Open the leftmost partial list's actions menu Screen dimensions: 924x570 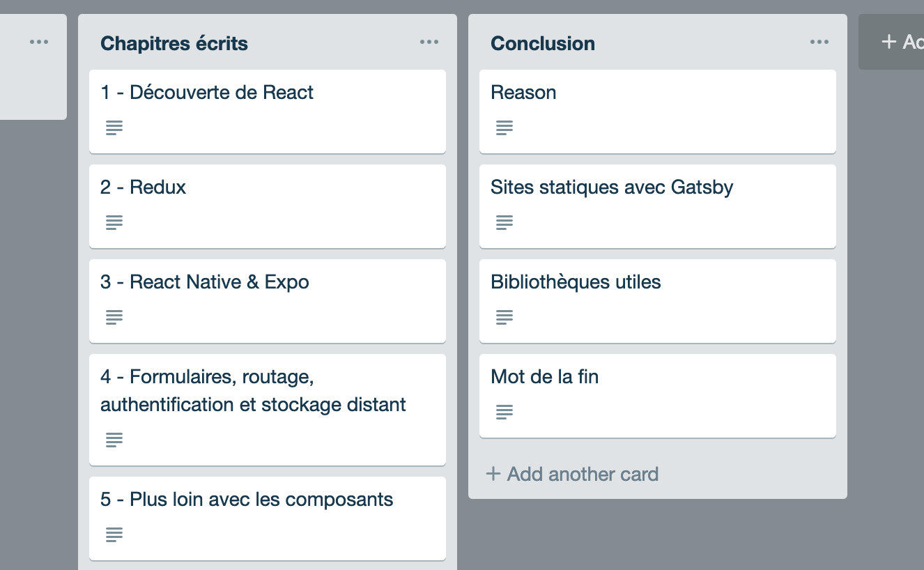coord(39,43)
